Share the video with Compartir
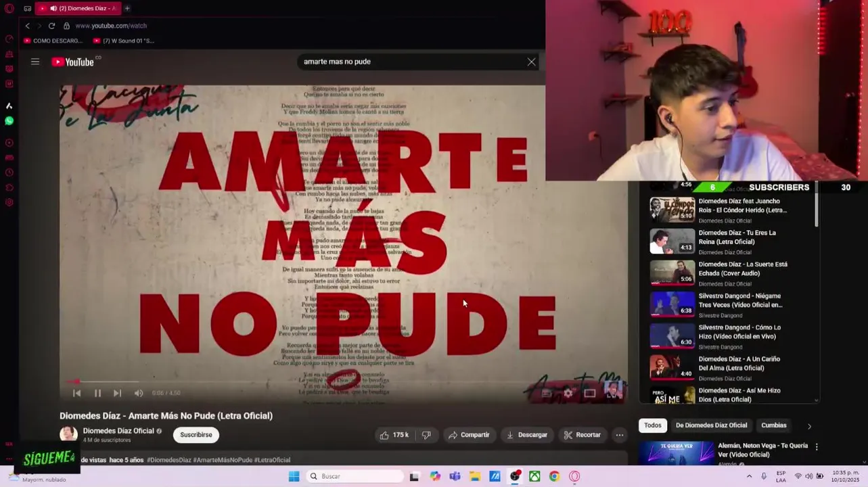Viewport: 868px width, 487px height. [469, 435]
